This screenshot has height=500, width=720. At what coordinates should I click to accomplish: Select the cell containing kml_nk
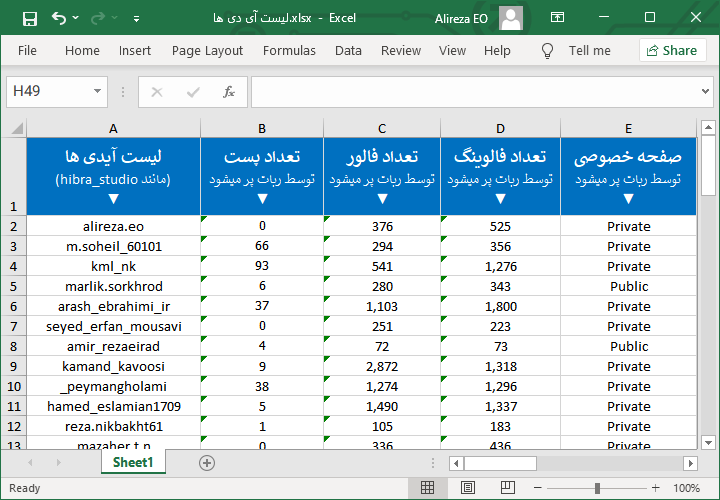pyautogui.click(x=113, y=266)
